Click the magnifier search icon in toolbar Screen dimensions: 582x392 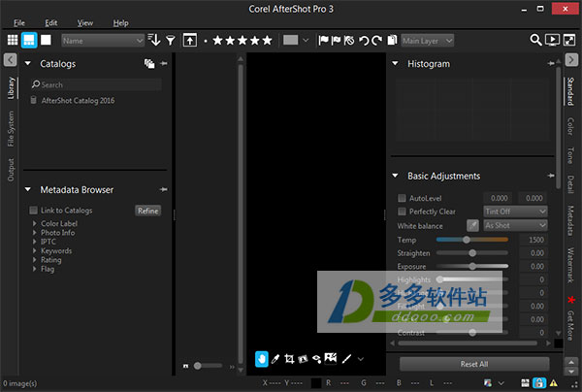(x=535, y=41)
